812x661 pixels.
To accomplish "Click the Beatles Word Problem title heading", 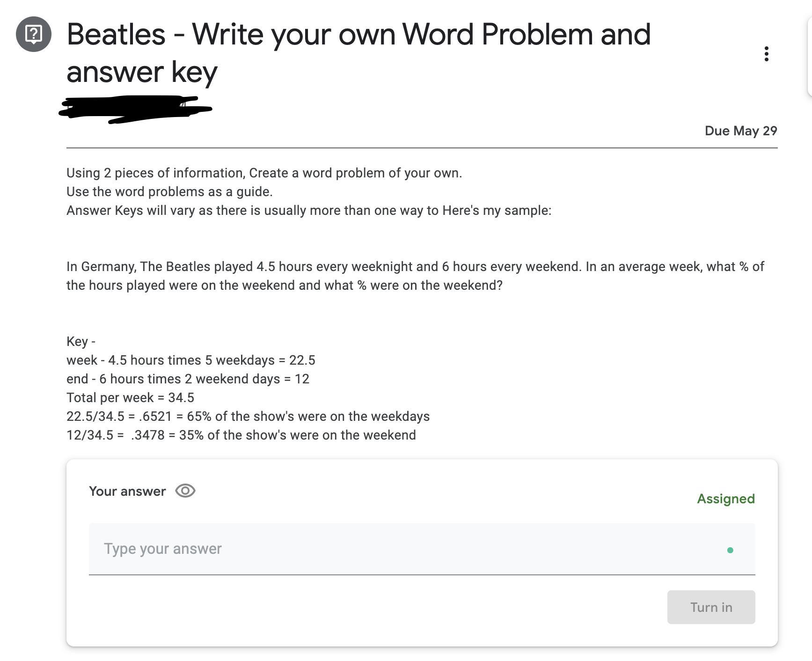I will [x=358, y=52].
